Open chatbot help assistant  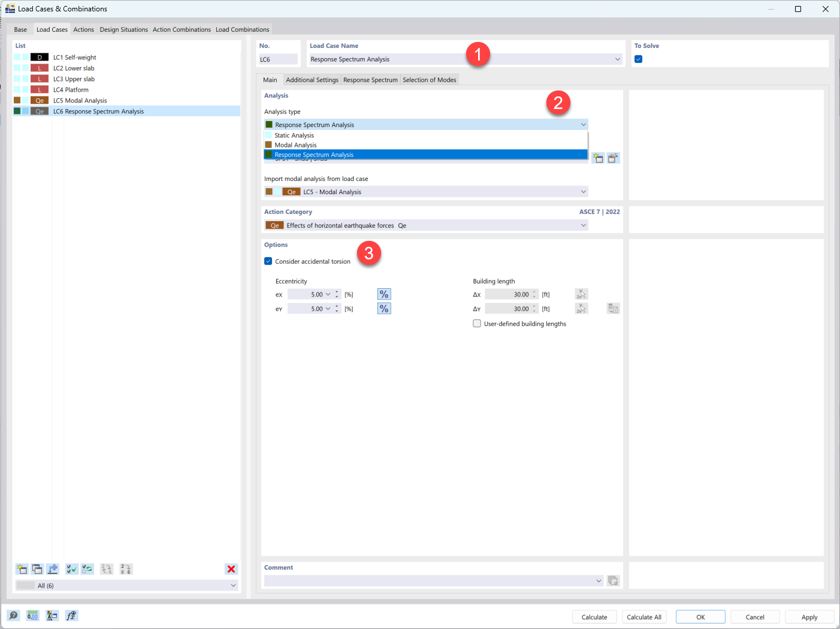tap(13, 615)
